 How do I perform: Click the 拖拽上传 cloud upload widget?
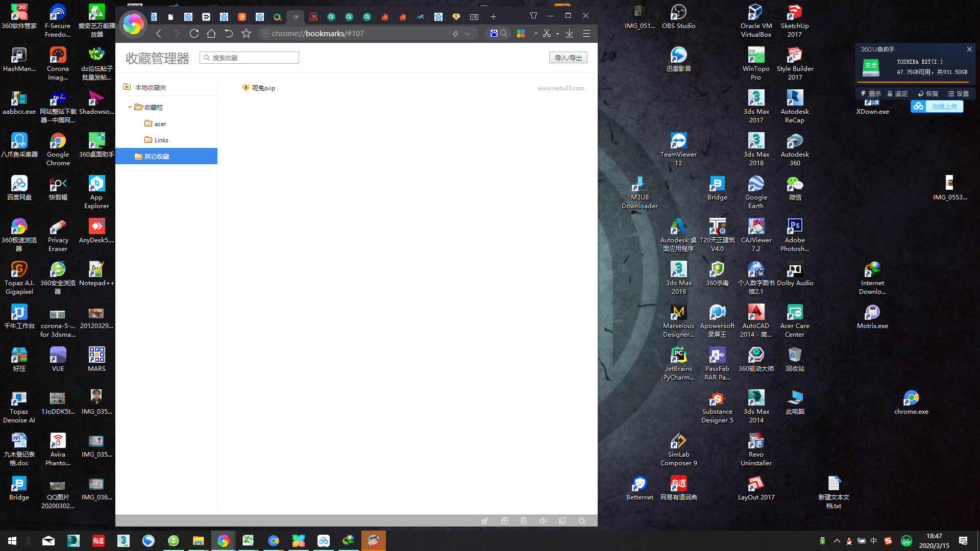click(937, 106)
